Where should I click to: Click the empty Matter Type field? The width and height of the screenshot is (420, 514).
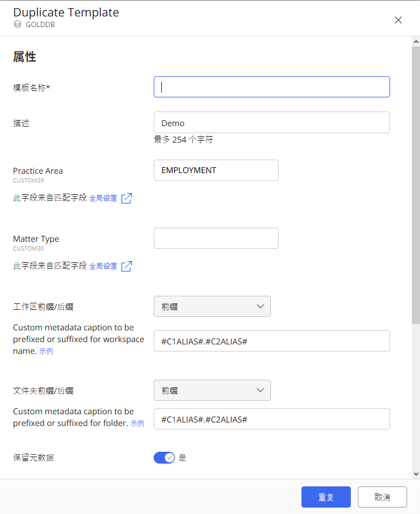coord(216,238)
